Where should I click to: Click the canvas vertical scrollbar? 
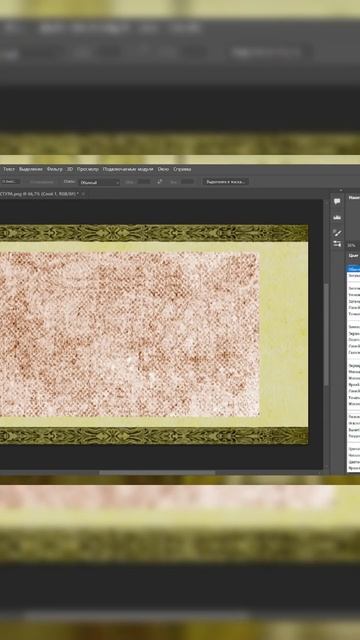(x=326, y=334)
